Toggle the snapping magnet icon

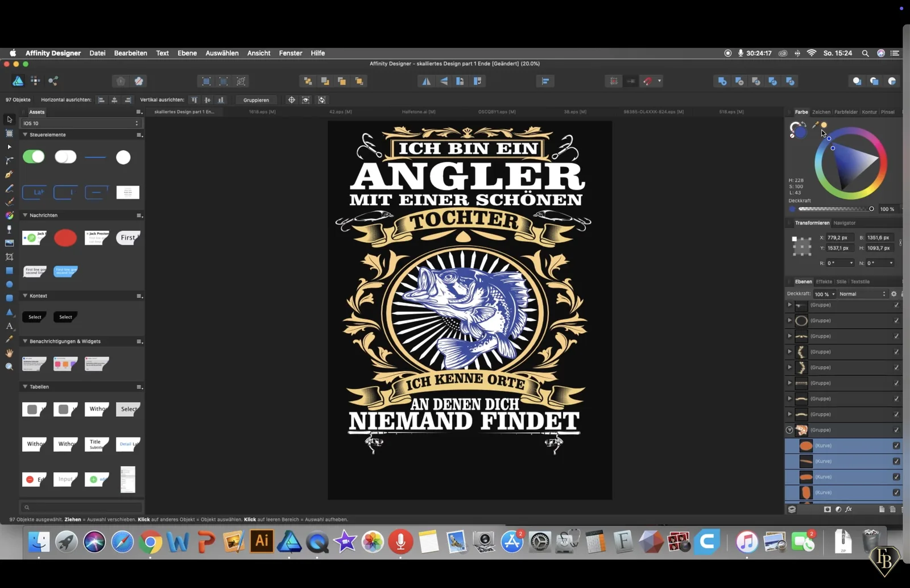point(648,81)
